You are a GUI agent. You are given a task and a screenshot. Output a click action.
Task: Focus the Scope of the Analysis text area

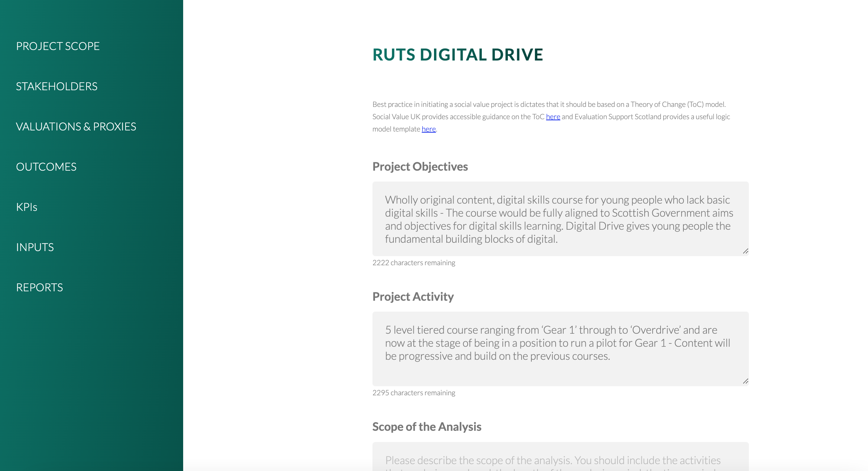click(560, 457)
